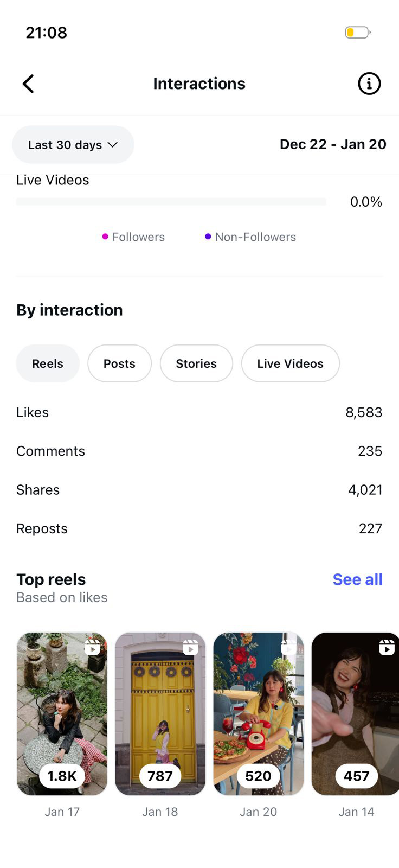Open See all top reels
This screenshot has width=399, height=868.
[x=357, y=579]
